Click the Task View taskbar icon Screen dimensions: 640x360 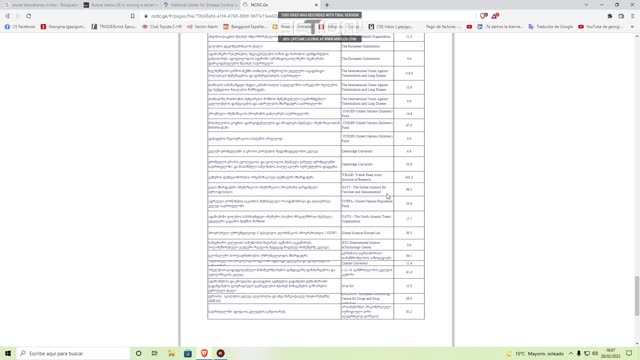155,353
